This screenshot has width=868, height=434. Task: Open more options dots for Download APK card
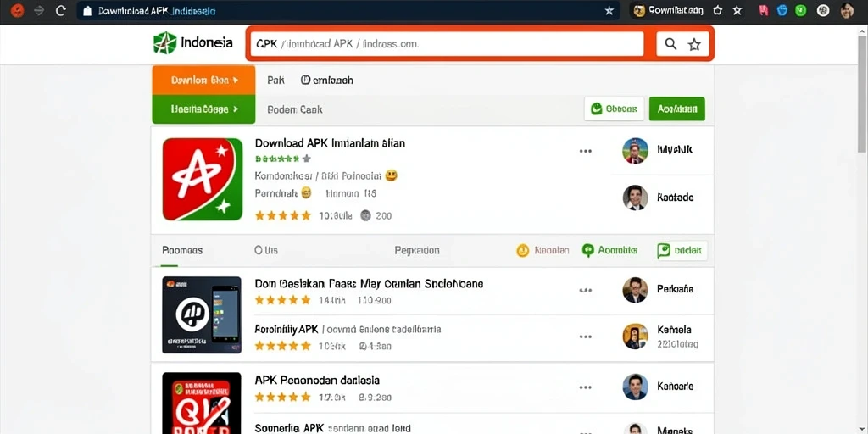(x=585, y=151)
